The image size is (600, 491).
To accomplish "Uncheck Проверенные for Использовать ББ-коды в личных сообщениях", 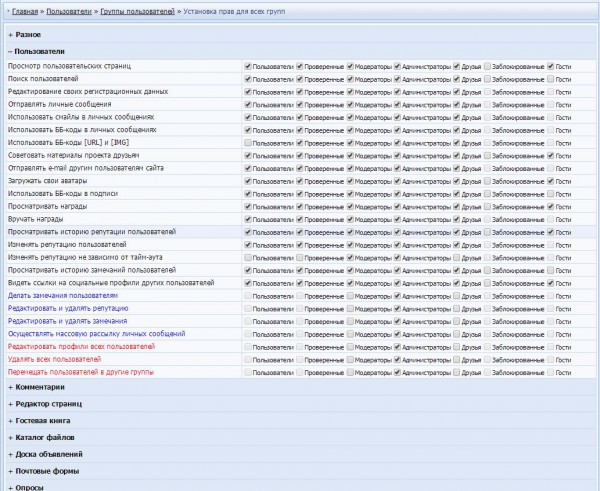I will 300,130.
